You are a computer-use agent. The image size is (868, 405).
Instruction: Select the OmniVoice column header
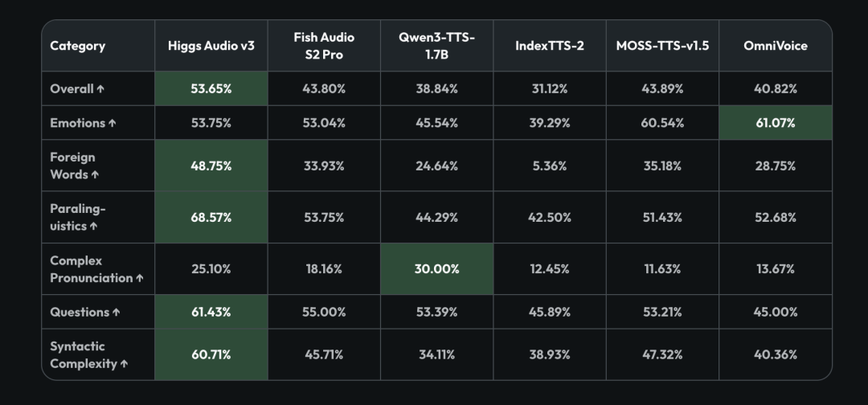[776, 45]
